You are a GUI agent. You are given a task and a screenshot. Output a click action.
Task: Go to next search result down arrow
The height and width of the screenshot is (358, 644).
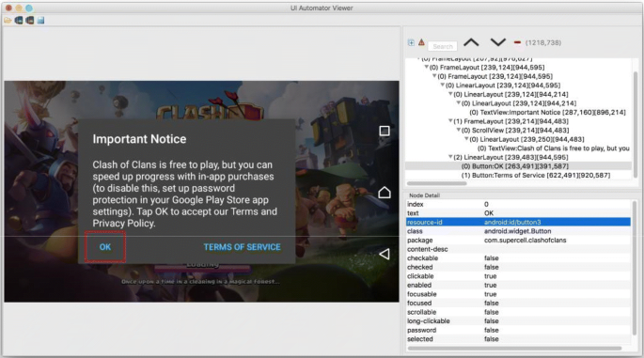[497, 42]
